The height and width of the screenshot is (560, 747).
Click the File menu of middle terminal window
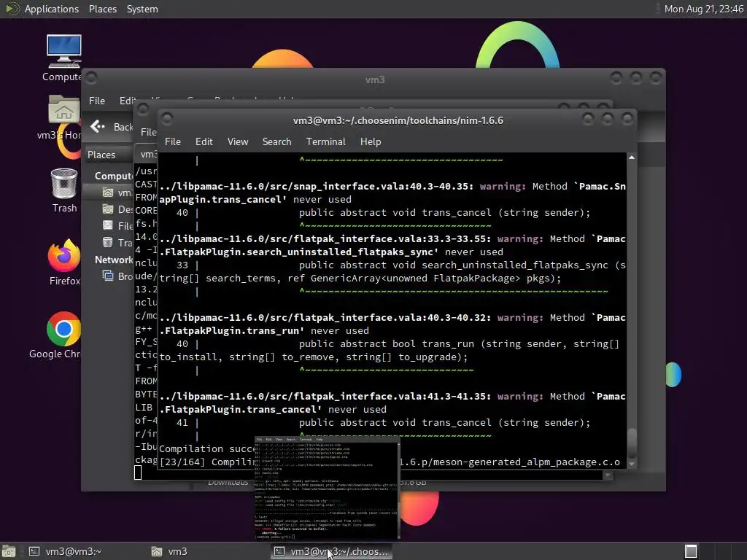pyautogui.click(x=148, y=132)
